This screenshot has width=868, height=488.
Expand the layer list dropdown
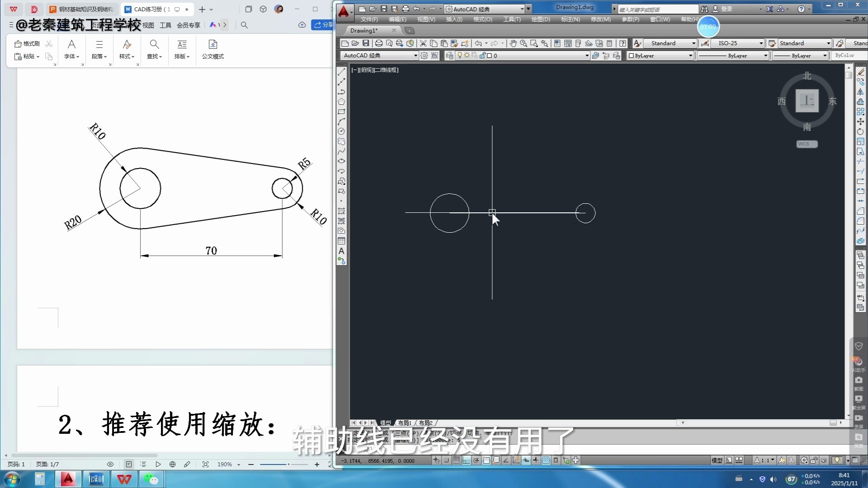[x=587, y=56]
